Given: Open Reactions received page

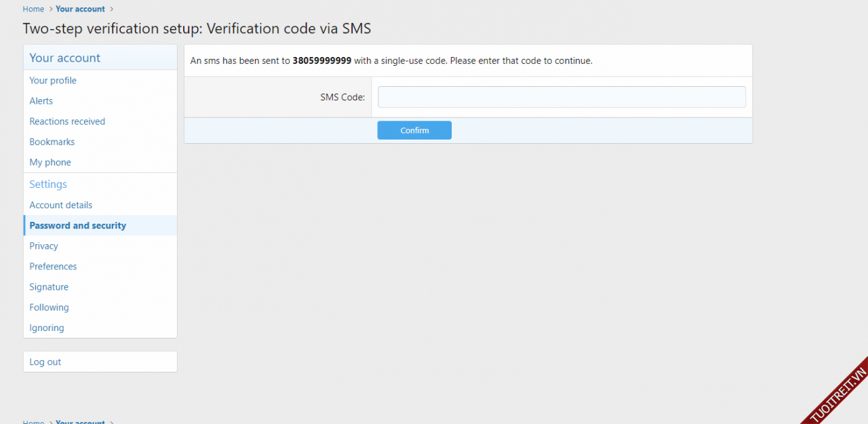Looking at the screenshot, I should click(67, 121).
